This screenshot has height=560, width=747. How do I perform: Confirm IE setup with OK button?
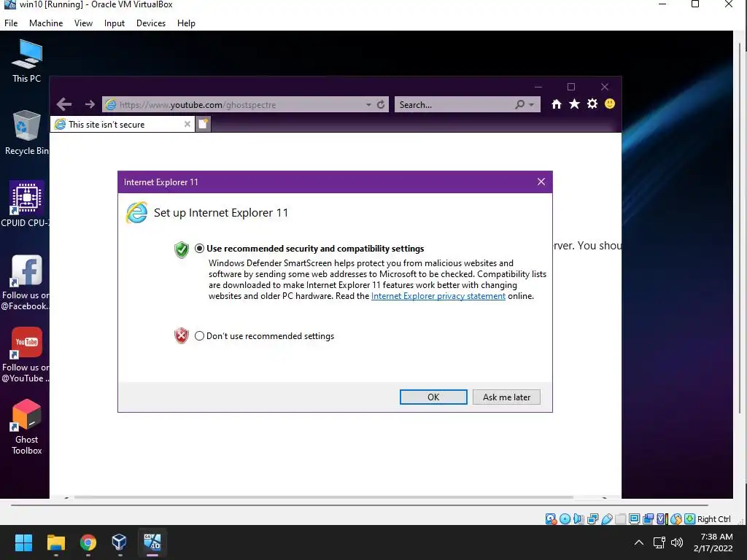[433, 397]
